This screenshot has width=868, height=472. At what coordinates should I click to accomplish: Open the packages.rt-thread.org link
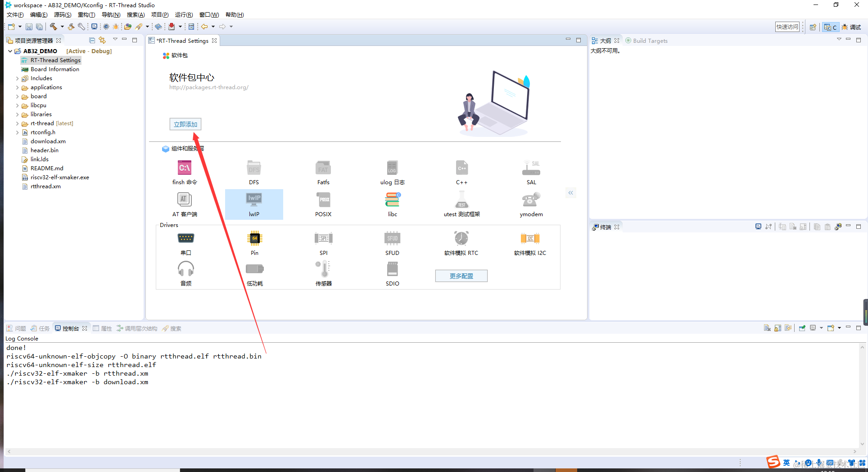(209, 87)
